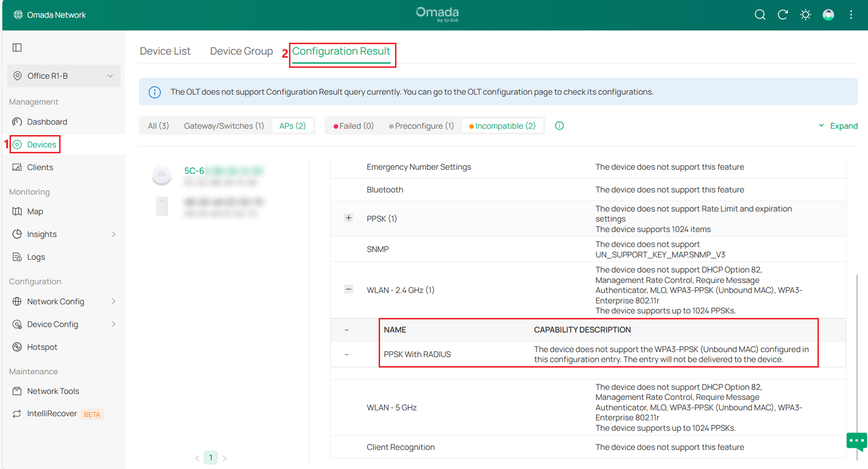Open IntelliRecover in the sidebar
Screen dimensions: 868x469
point(52,413)
